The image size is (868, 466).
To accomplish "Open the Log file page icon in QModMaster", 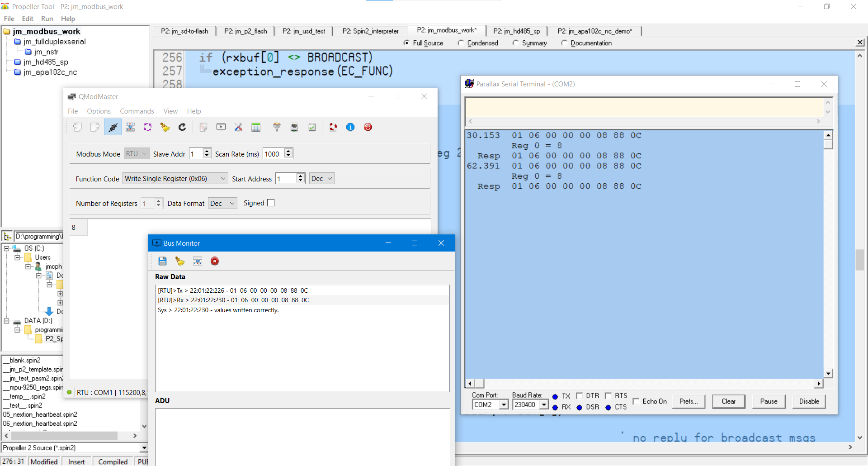I will (x=203, y=127).
